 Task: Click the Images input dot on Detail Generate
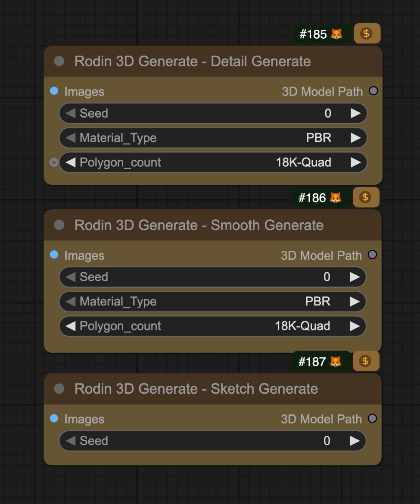point(53,91)
